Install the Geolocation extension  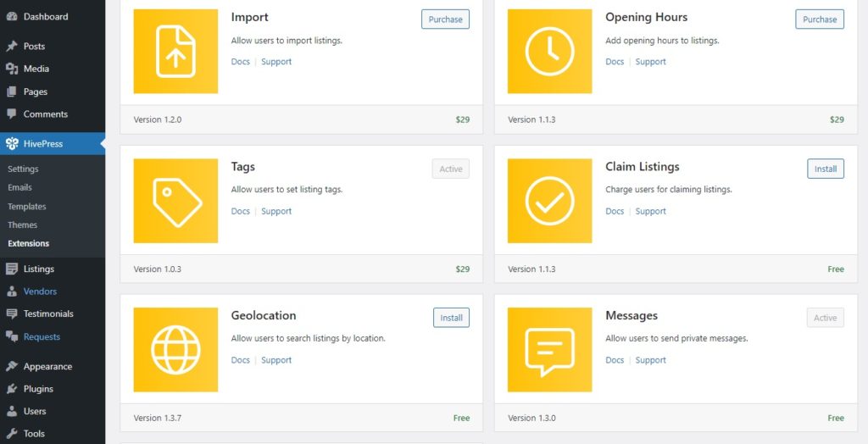[x=451, y=318]
